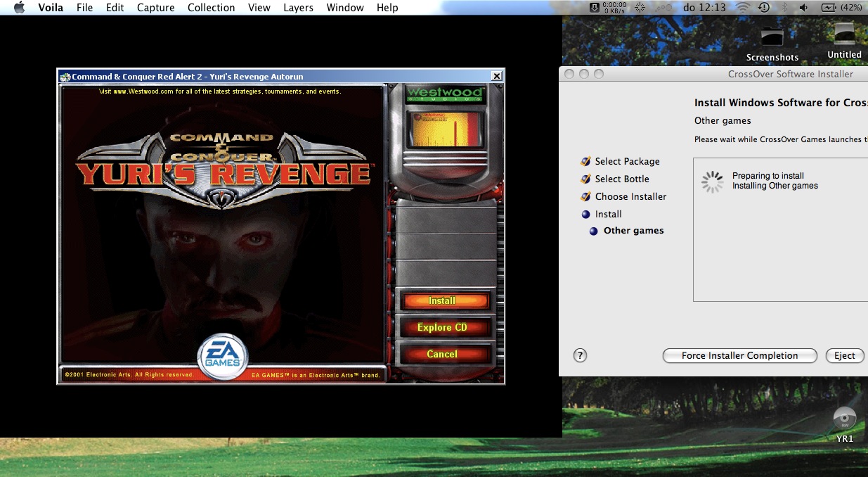Open the Wi-Fi status menu

tap(743, 8)
